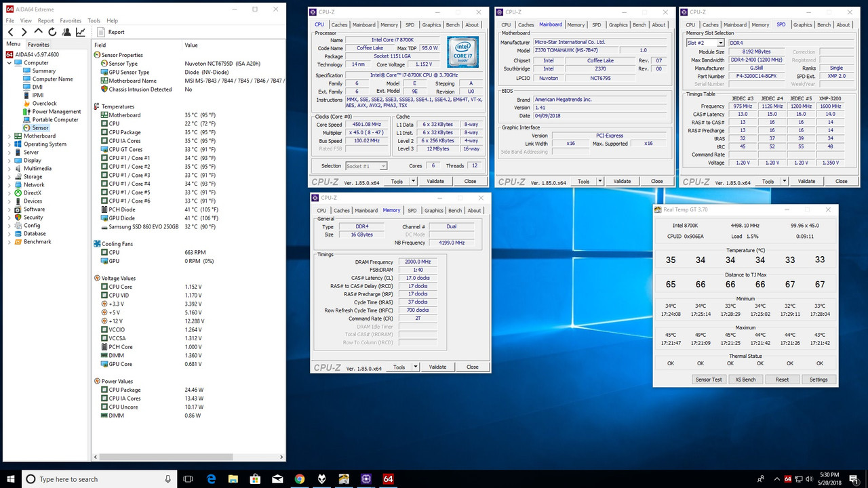This screenshot has width=868, height=488.
Task: Click microphone icon in taskbar search box
Action: pos(168,479)
